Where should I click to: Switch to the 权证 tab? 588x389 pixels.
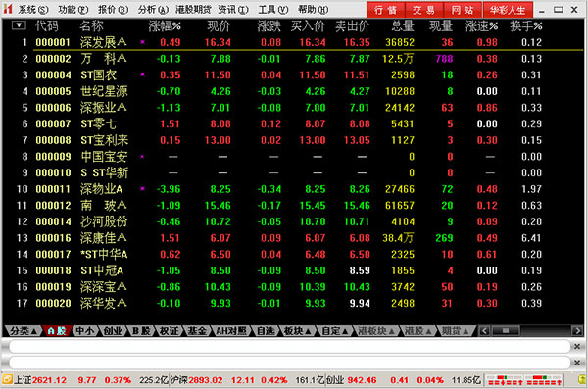pos(169,331)
